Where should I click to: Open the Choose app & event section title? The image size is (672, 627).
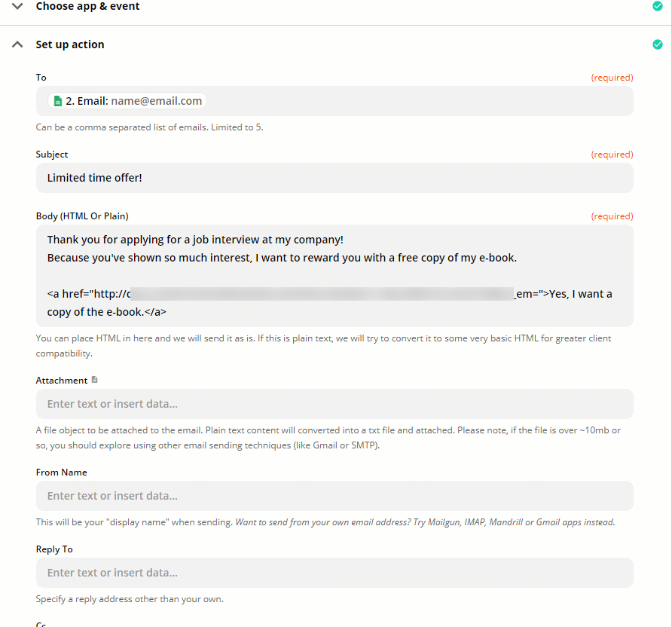click(x=87, y=6)
